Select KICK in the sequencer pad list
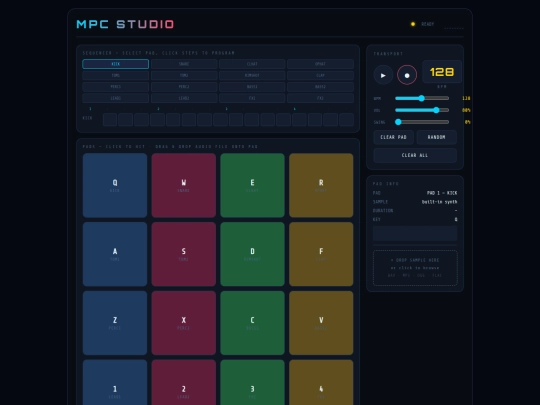Screen dimensions: 540x405 click(115, 64)
